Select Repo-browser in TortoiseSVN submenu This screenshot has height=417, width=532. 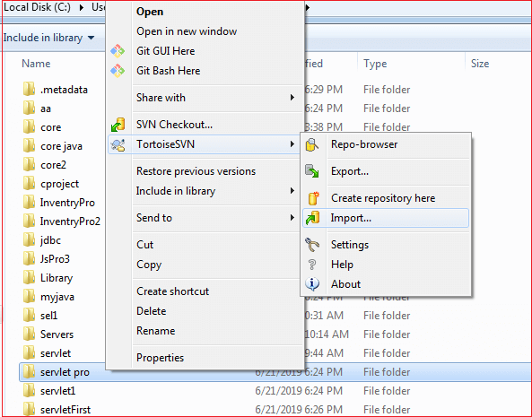[386, 144]
